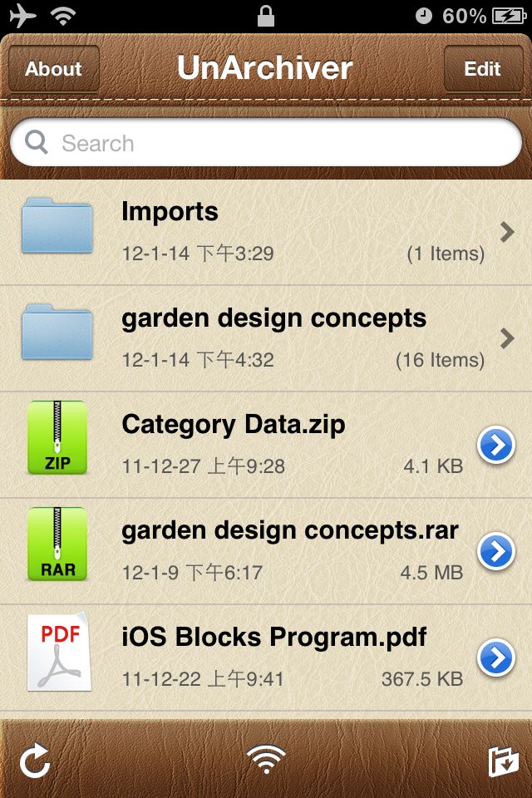Tap the garden design concepts folder icon
The width and height of the screenshot is (532, 798).
[x=57, y=332]
